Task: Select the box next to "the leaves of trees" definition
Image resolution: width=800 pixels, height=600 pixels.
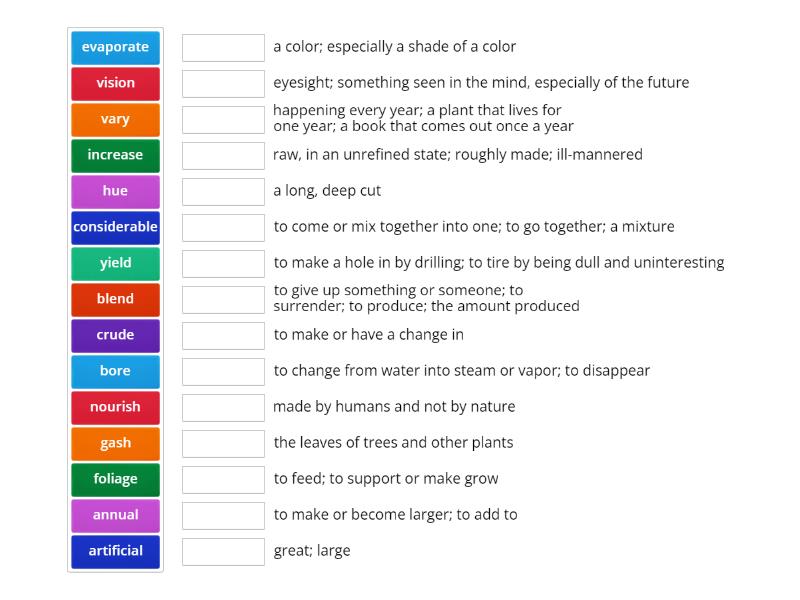Action: (223, 443)
